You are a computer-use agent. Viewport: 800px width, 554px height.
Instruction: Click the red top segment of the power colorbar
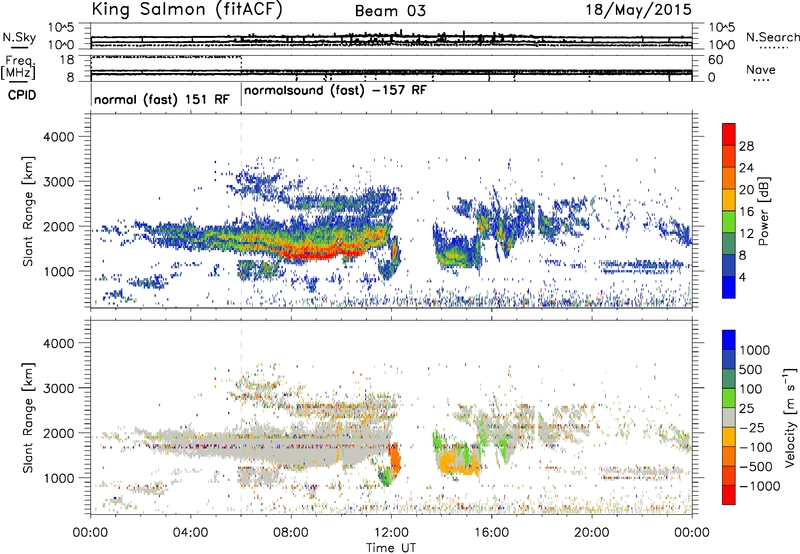[729, 134]
